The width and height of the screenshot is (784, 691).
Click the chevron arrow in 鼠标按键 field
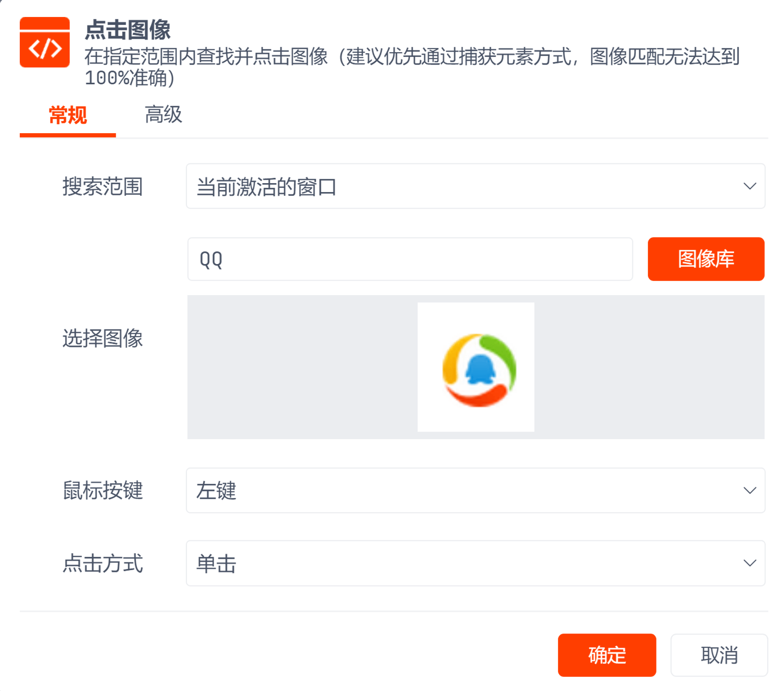(x=749, y=490)
